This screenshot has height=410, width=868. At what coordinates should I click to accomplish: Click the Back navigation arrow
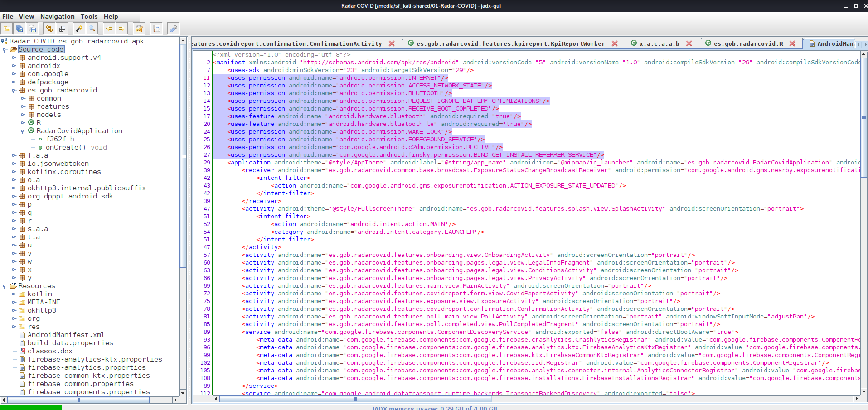pyautogui.click(x=109, y=29)
